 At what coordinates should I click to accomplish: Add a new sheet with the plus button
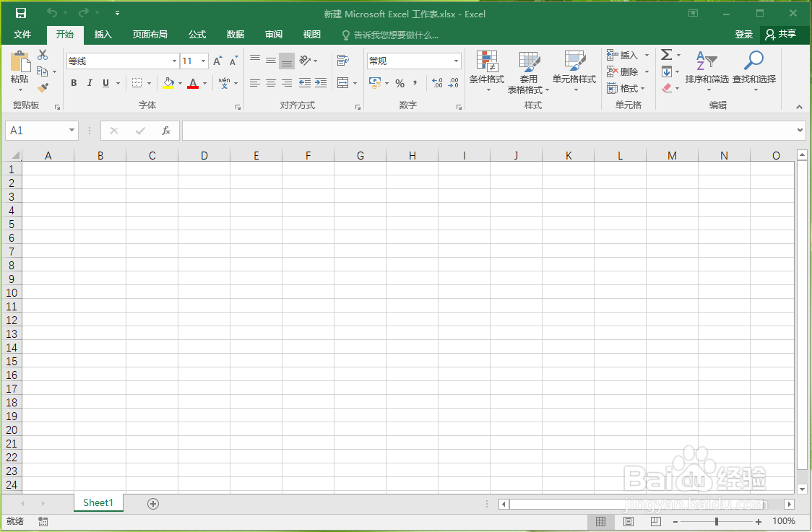click(152, 502)
